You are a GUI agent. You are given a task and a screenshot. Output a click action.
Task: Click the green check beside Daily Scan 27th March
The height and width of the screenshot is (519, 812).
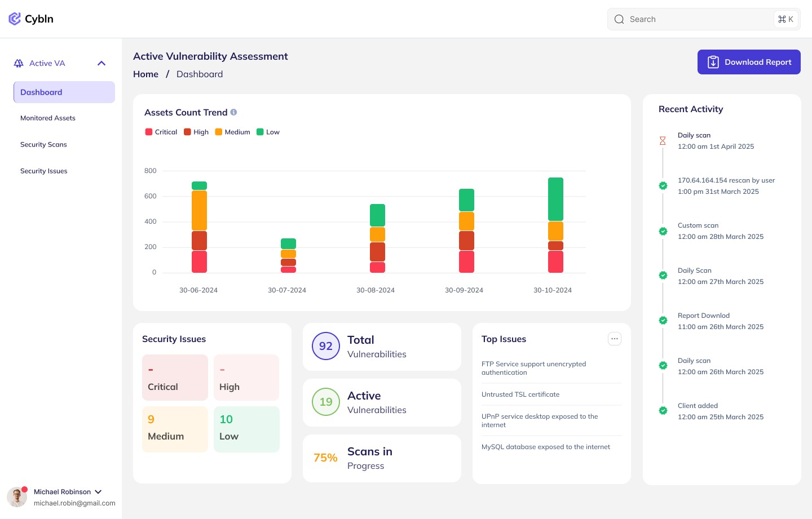(x=663, y=275)
